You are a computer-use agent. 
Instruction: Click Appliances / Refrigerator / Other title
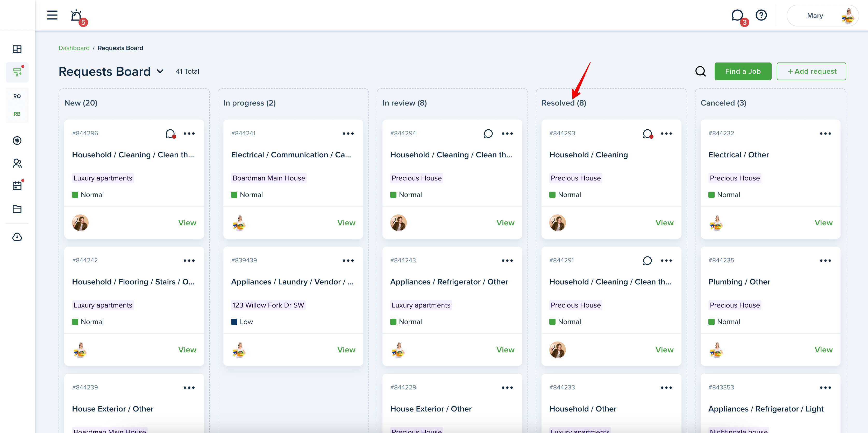[x=449, y=282]
